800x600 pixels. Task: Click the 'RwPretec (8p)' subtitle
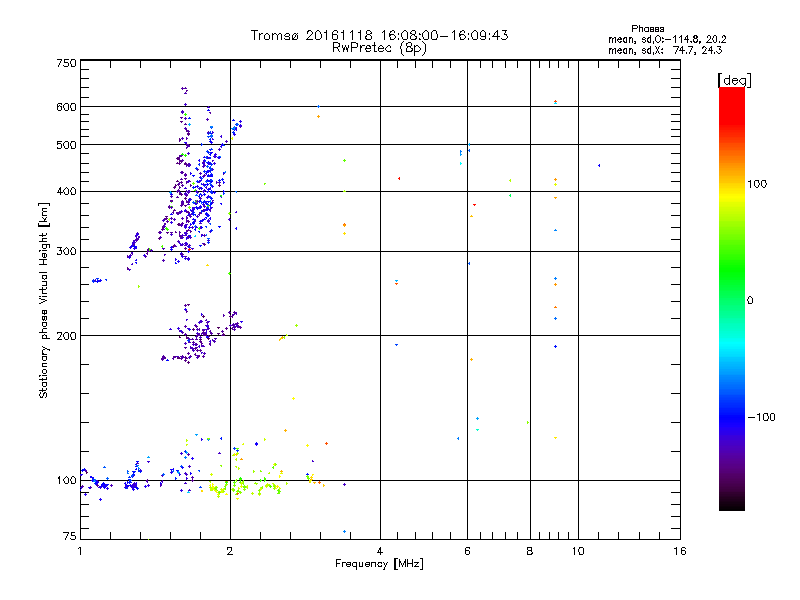tap(379, 48)
